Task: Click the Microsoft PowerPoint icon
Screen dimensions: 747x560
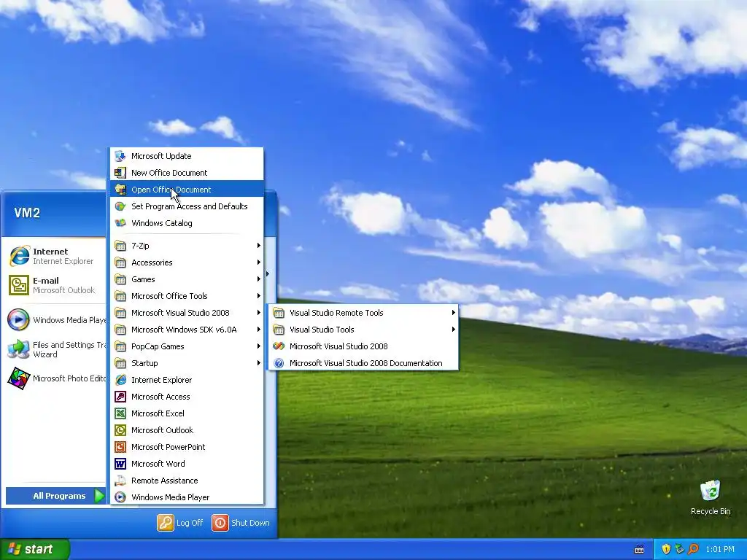Action: [x=120, y=447]
